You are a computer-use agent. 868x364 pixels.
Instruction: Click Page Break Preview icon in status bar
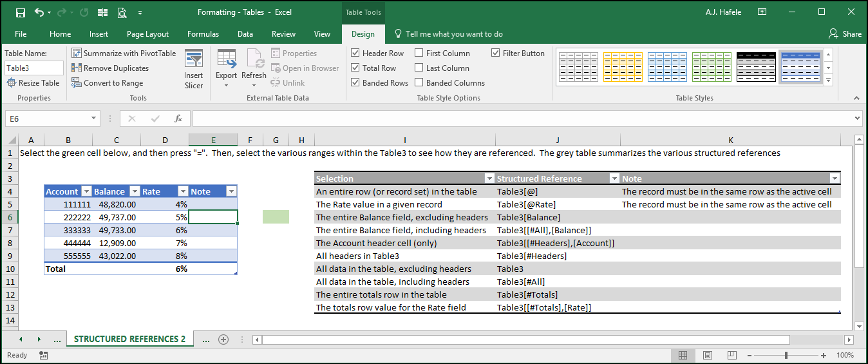coord(731,355)
